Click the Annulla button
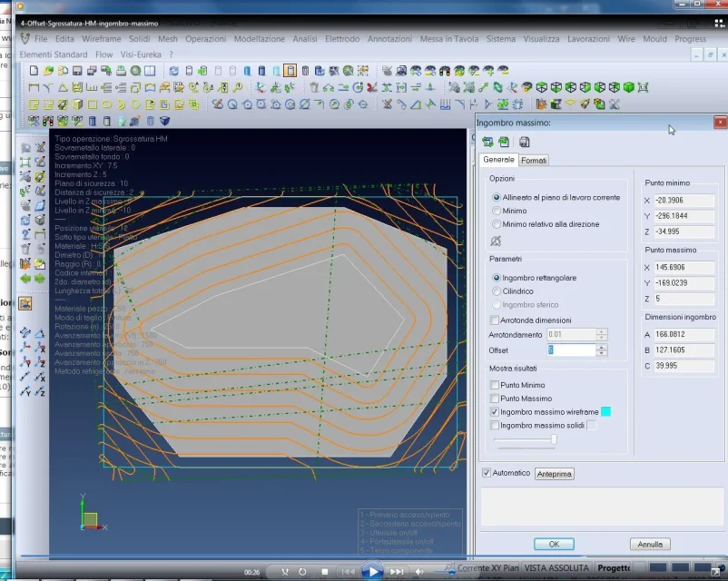728x581 pixels. [x=650, y=544]
